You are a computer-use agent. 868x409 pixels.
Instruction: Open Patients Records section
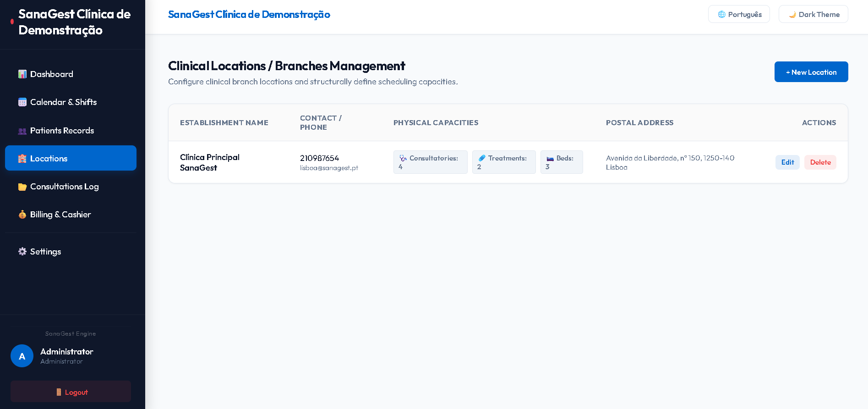pyautogui.click(x=71, y=131)
